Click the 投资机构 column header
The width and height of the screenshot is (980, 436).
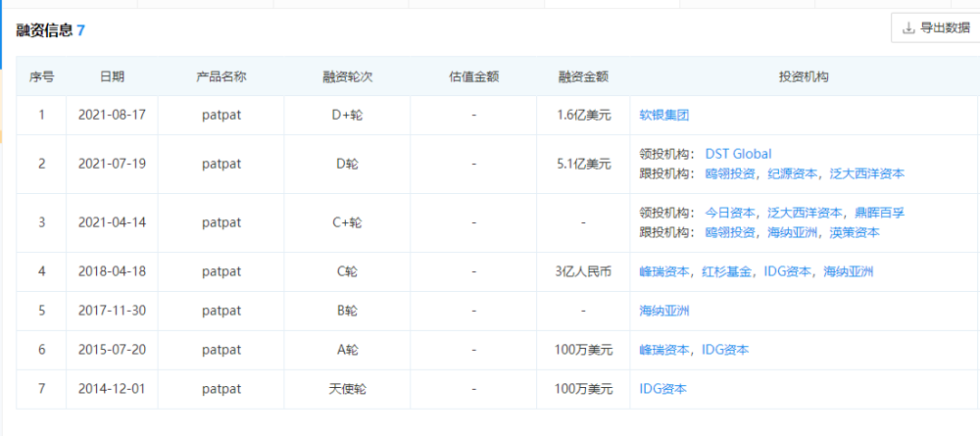804,76
